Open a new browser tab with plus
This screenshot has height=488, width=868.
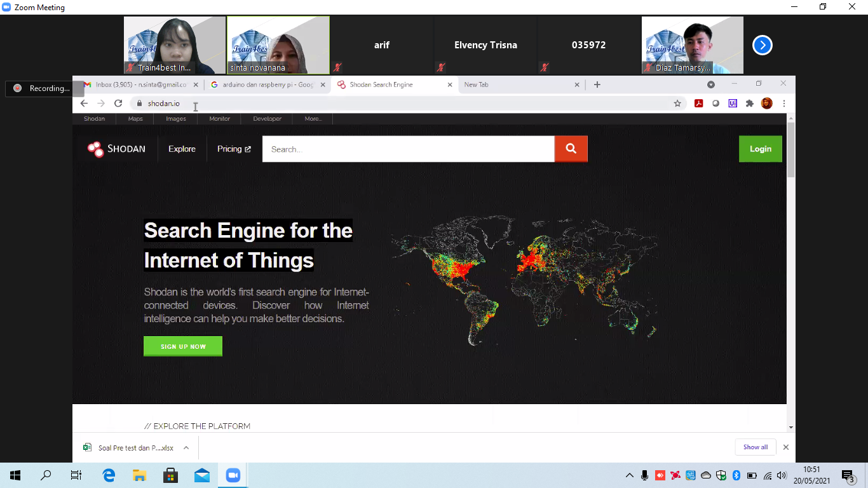pyautogui.click(x=597, y=85)
